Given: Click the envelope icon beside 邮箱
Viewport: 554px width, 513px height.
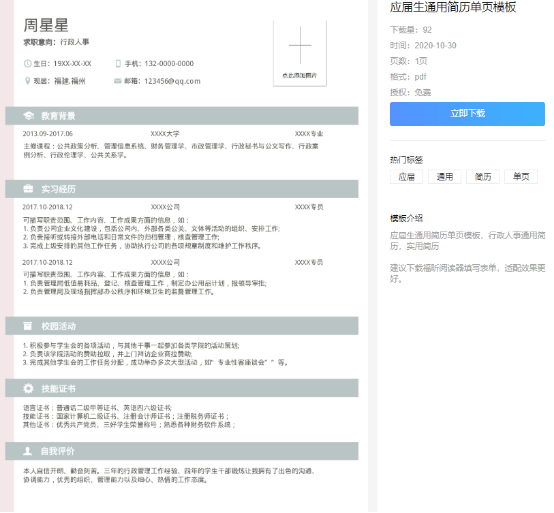Looking at the screenshot, I should pyautogui.click(x=118, y=81).
